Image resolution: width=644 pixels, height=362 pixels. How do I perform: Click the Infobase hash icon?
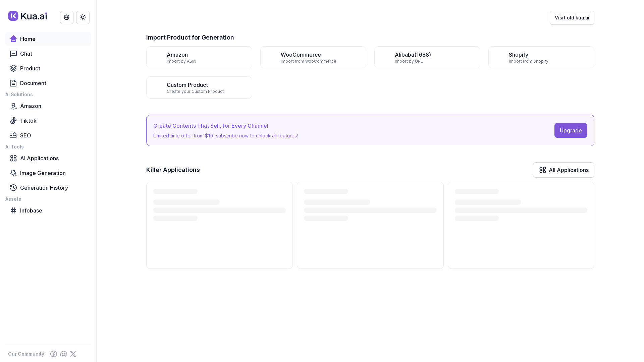click(13, 210)
